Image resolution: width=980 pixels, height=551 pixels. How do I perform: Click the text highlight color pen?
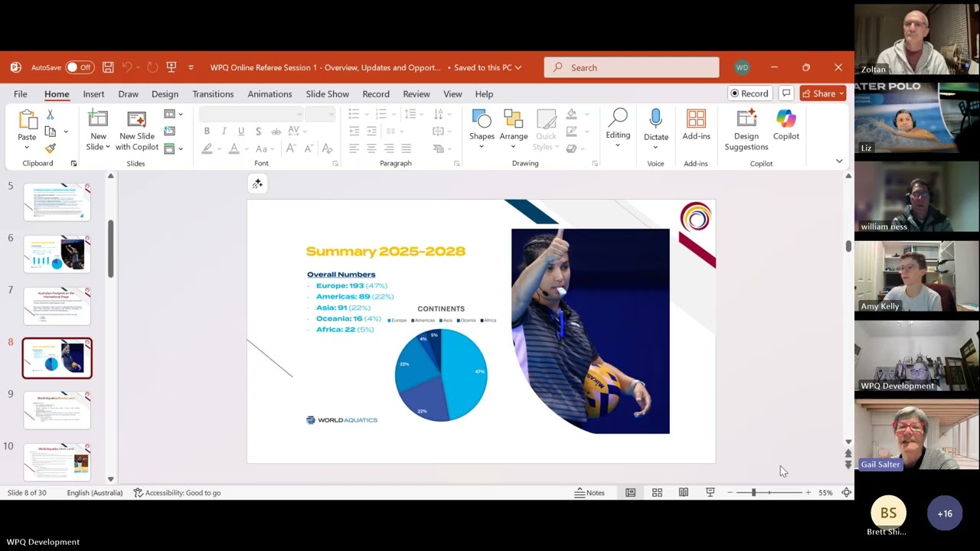pos(207,148)
